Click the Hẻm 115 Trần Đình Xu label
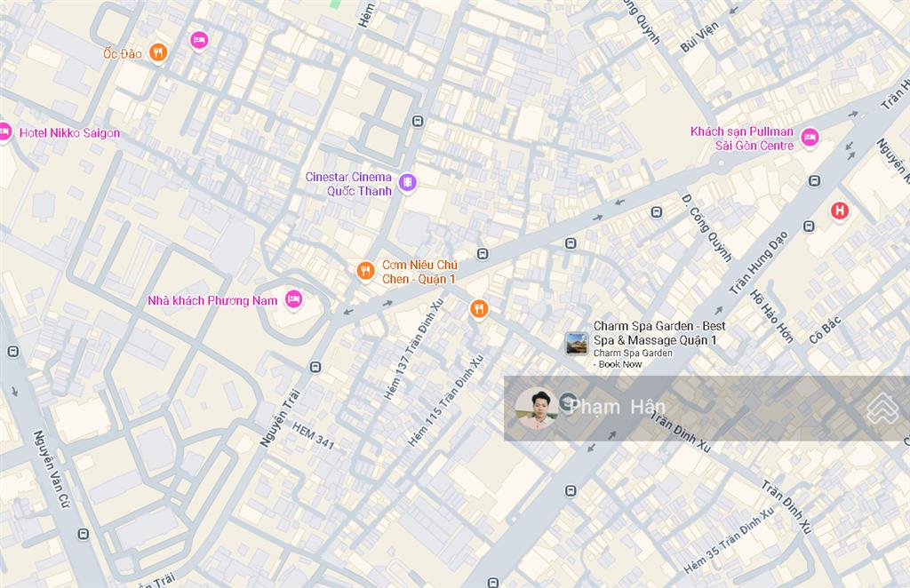This screenshot has width=910, height=588. (446, 401)
